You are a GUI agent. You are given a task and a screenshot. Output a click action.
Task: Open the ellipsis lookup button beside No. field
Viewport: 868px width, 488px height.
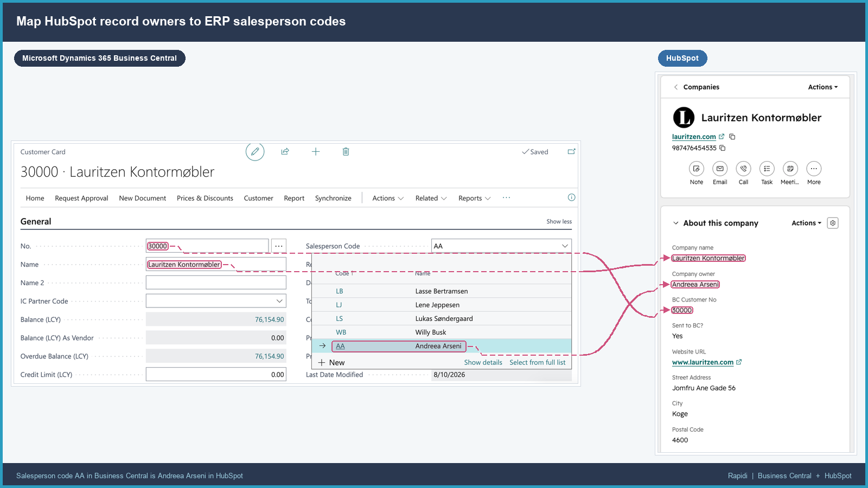click(x=279, y=246)
